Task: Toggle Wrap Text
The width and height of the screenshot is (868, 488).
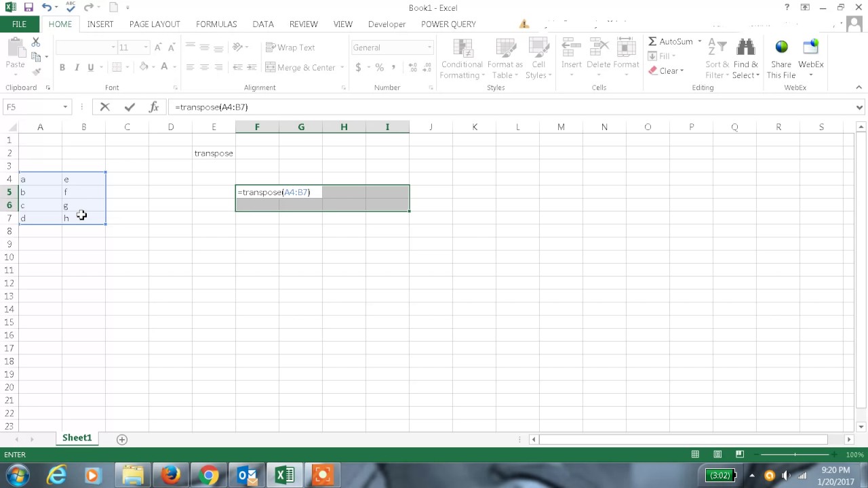Action: tap(290, 47)
